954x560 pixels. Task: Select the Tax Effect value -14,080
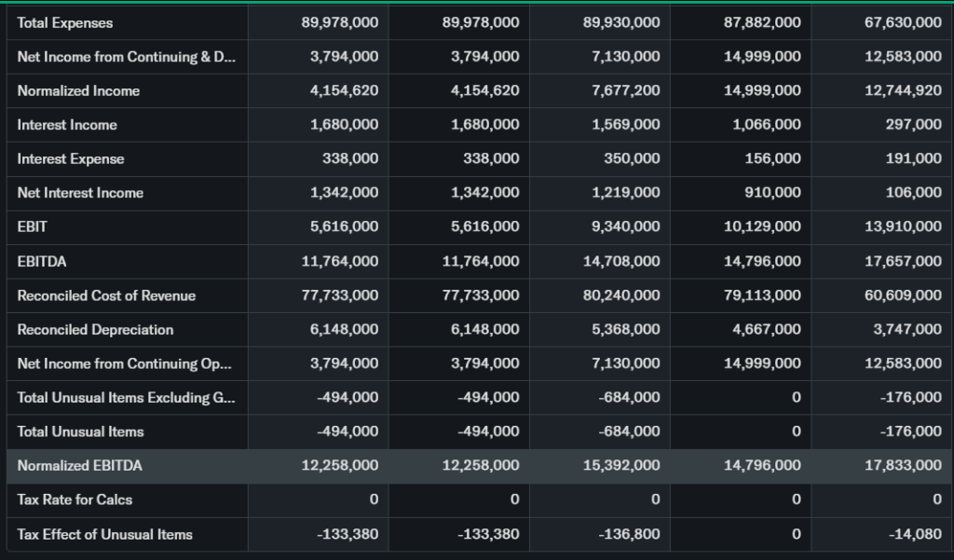point(918,534)
